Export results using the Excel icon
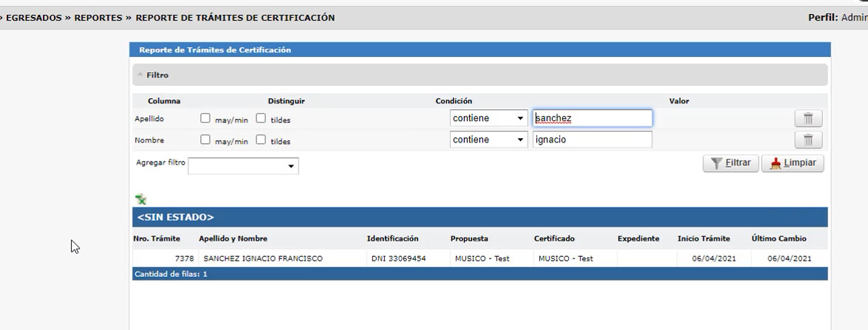 point(140,199)
